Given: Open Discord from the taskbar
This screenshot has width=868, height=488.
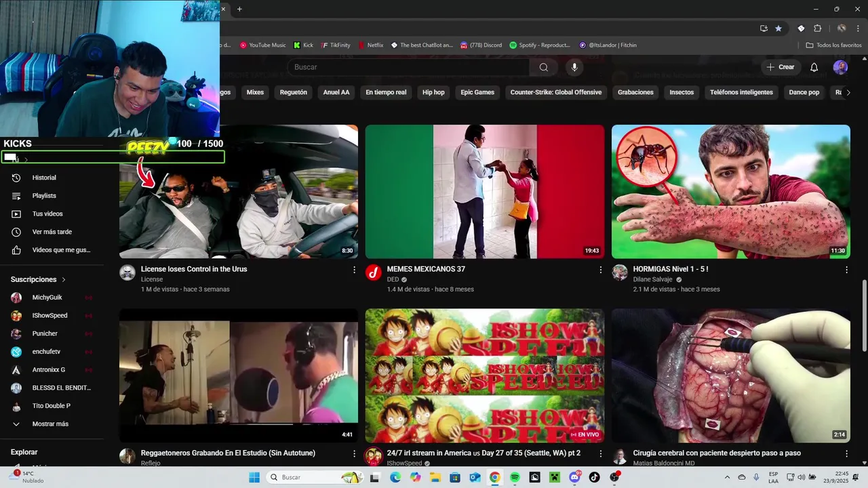Looking at the screenshot, I should pyautogui.click(x=575, y=477).
